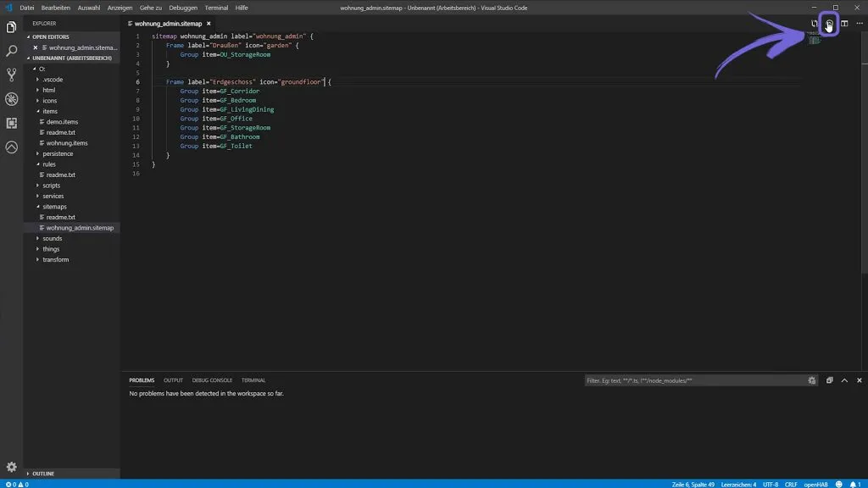Open the Explorer view in activity bar

coord(11,27)
